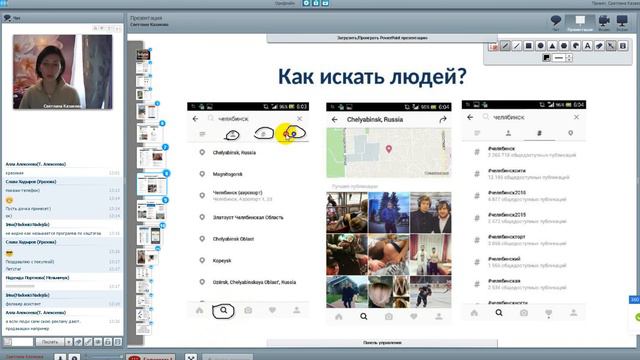This screenshot has width=640, height=360.
Task: Click the 'Chelyabinsk Oblast' row in phone list
Action: point(248,239)
